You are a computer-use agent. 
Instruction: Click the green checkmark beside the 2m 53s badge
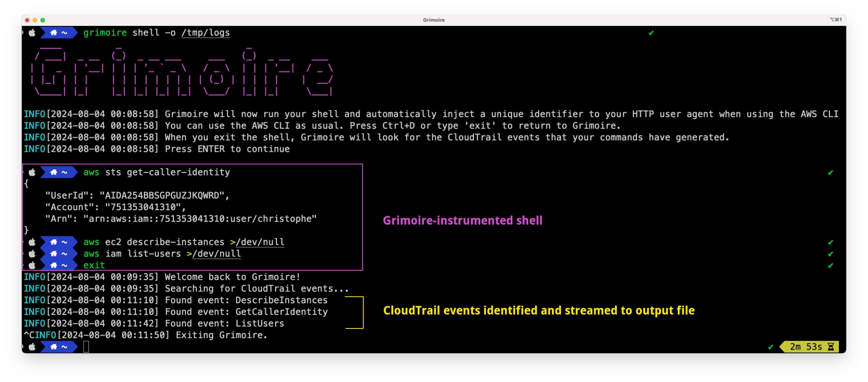(771, 347)
